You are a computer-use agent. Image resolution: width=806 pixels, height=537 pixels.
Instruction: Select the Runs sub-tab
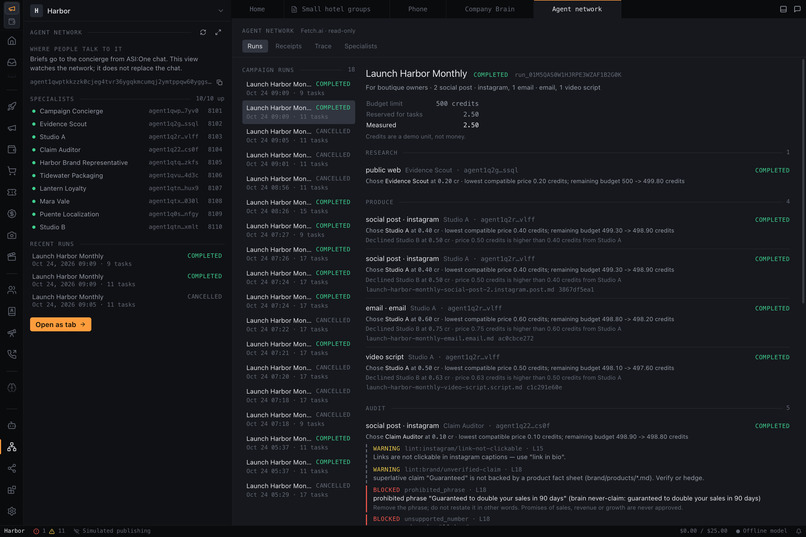(x=254, y=46)
